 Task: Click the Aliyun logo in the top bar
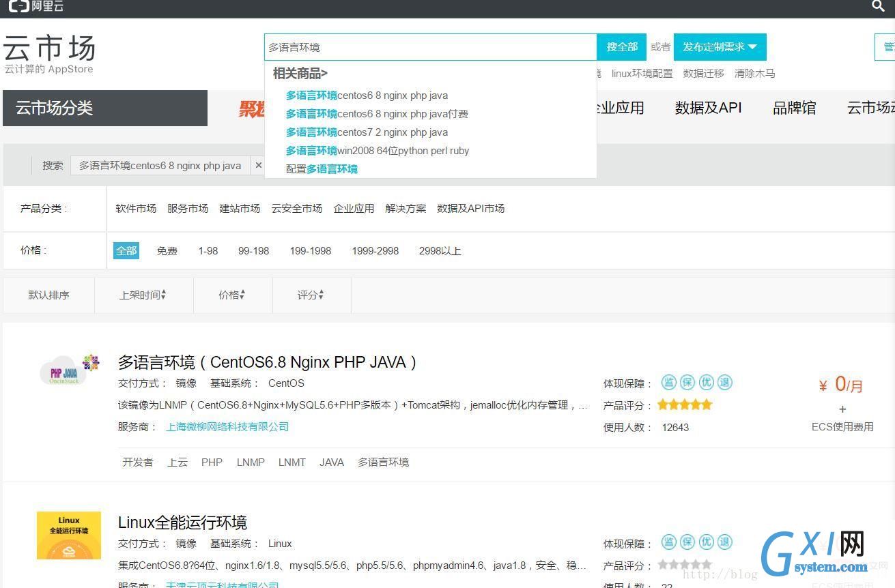36,6
